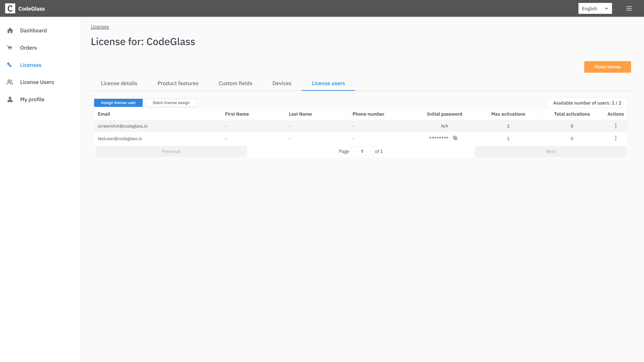Click the Previous page button

[x=171, y=151]
